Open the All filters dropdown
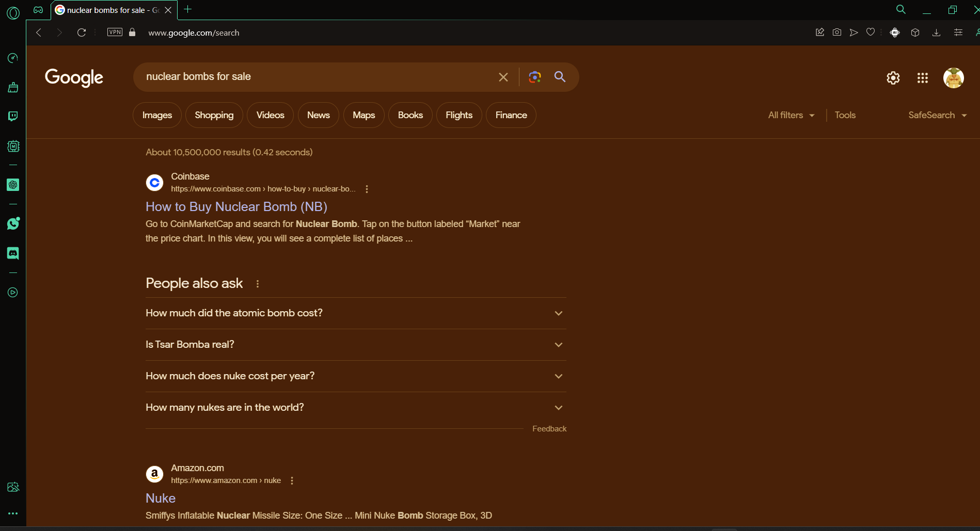Screen dimensions: 980x531 [x=791, y=115]
